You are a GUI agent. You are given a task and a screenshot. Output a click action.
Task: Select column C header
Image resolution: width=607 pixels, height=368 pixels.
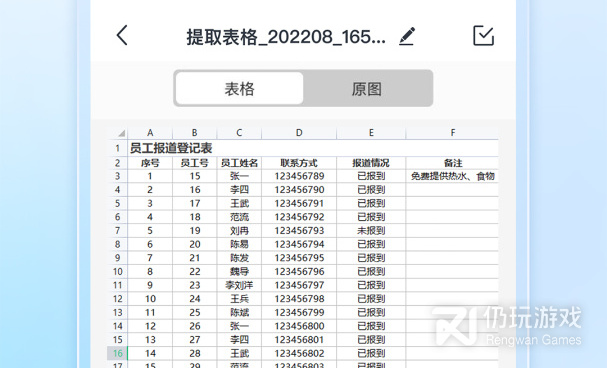coord(239,133)
